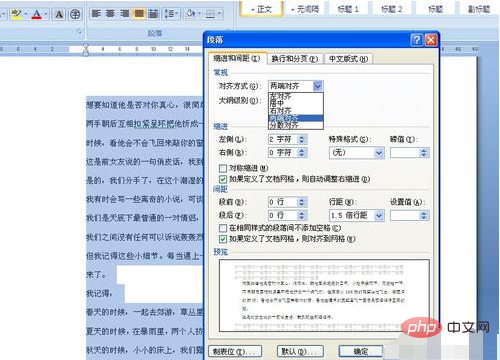The image size is (500, 360).
Task: Click the shading paint bucket icon
Action: tap(191, 14)
